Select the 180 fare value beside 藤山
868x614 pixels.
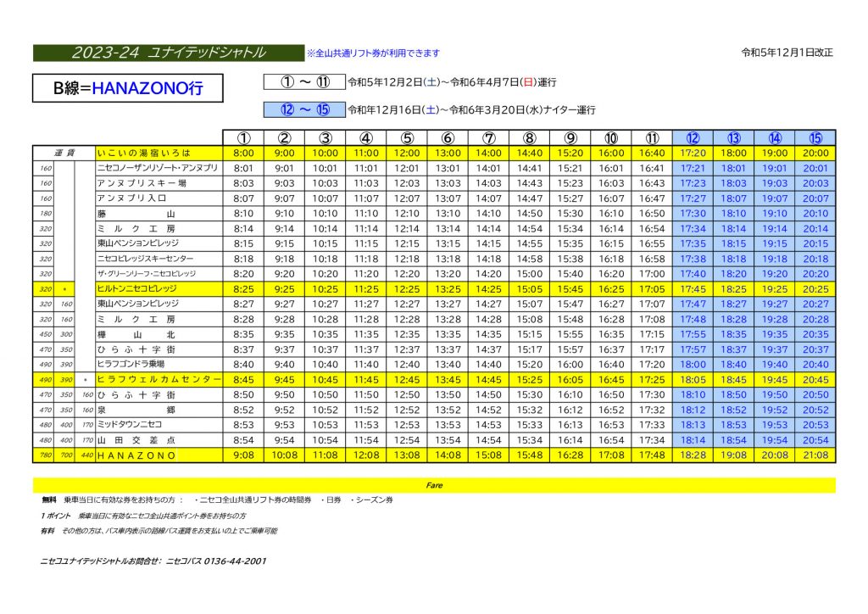coord(46,214)
